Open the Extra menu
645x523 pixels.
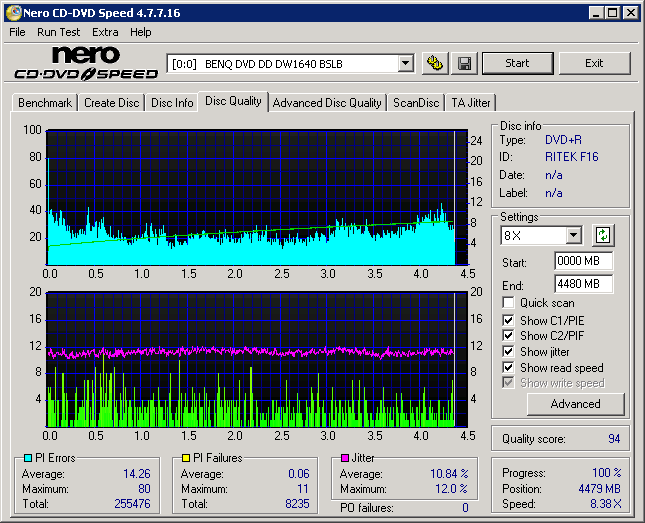[105, 32]
